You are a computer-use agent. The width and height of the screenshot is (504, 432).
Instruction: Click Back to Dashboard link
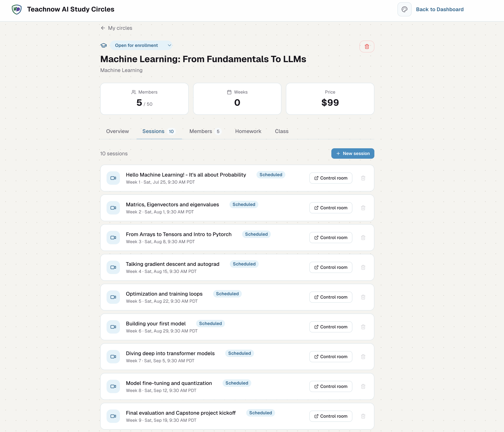point(440,9)
